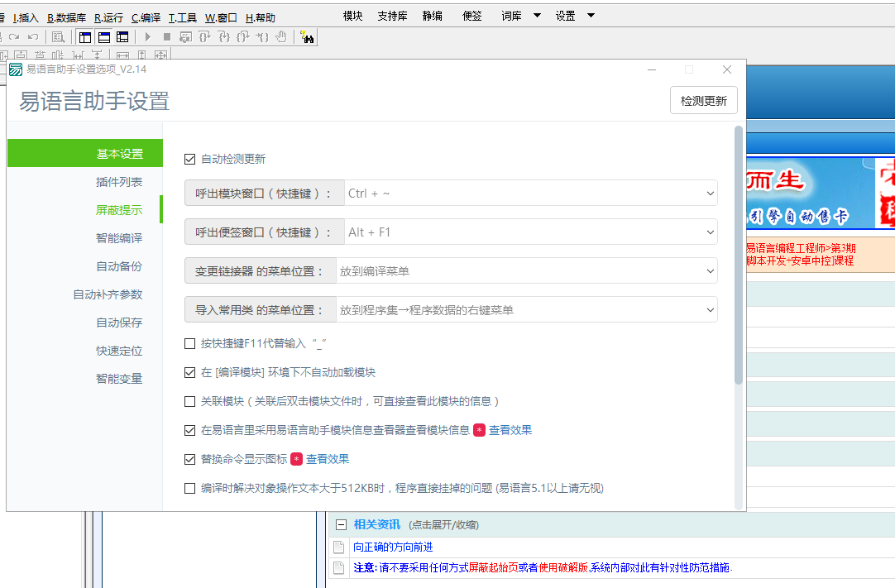Click horizontal spacing alignment toolbar icon

(79, 55)
